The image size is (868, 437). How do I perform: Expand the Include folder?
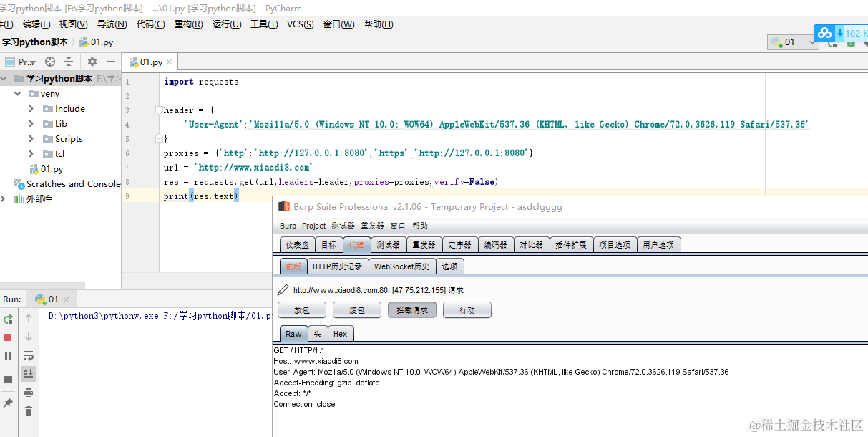point(31,109)
